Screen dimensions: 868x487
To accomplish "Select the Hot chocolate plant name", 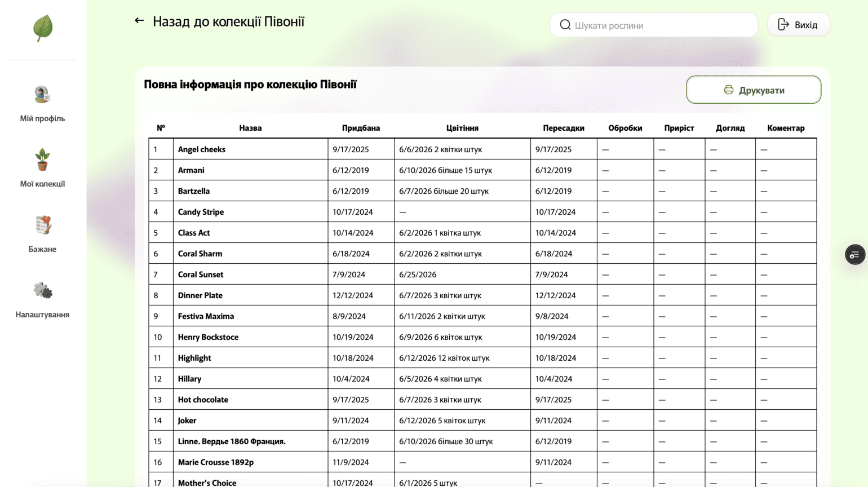I will 203,400.
